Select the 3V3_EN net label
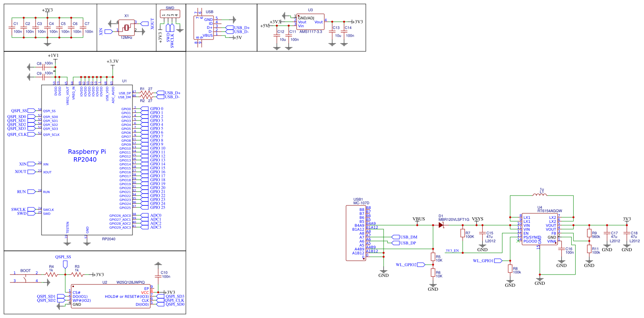The width and height of the screenshot is (644, 318). [452, 251]
